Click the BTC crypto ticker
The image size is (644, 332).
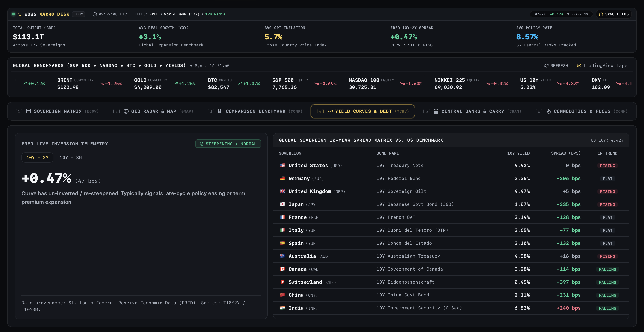tap(234, 84)
